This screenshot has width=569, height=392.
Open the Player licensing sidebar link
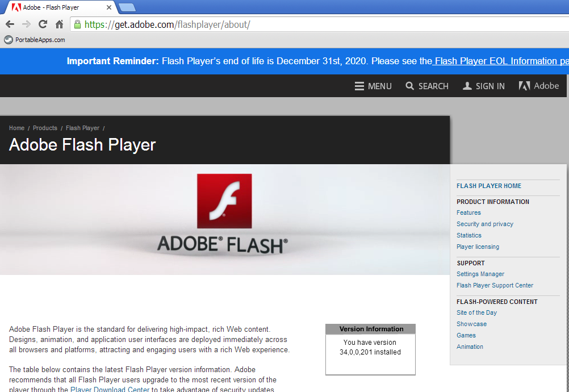click(478, 247)
